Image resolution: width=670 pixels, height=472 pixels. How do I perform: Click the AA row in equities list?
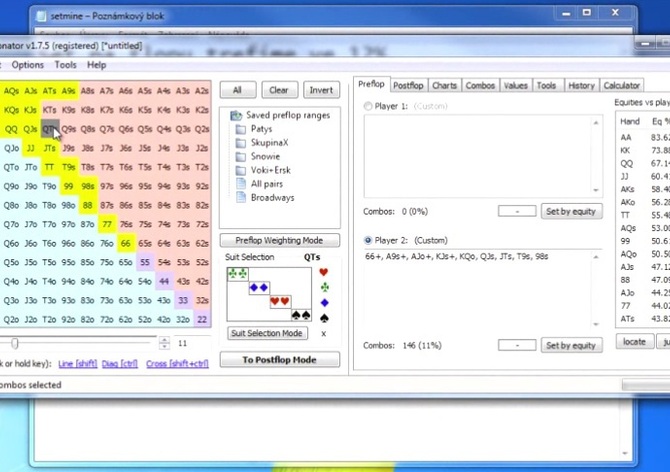(x=643, y=138)
